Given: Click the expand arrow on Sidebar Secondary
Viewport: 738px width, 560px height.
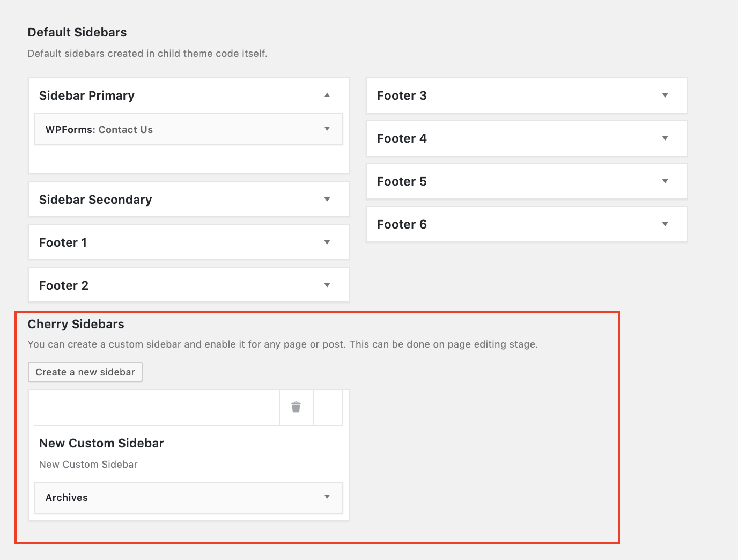Looking at the screenshot, I should [327, 199].
